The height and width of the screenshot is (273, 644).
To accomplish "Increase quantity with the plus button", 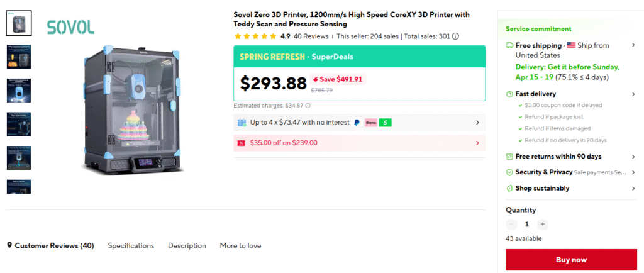I will point(543,224).
